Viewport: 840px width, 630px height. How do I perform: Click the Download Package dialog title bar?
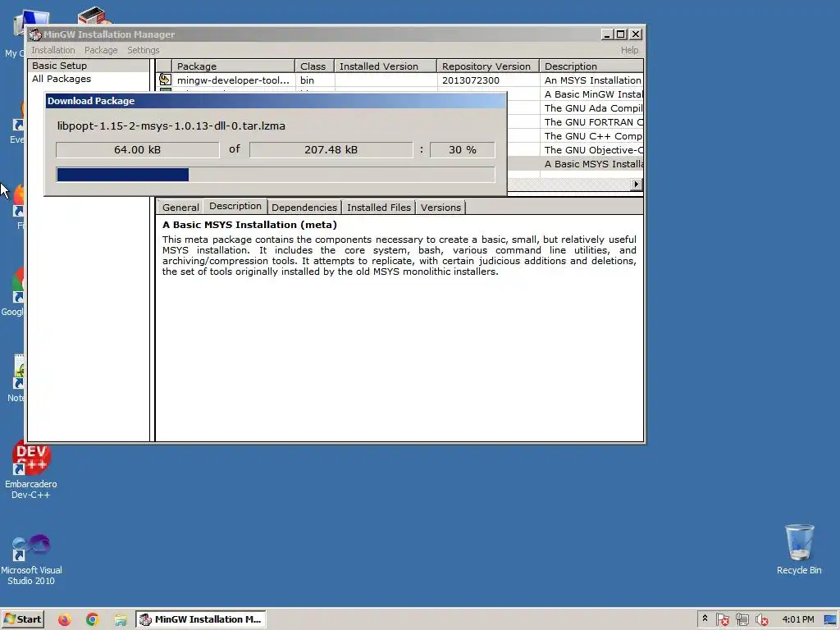point(276,101)
